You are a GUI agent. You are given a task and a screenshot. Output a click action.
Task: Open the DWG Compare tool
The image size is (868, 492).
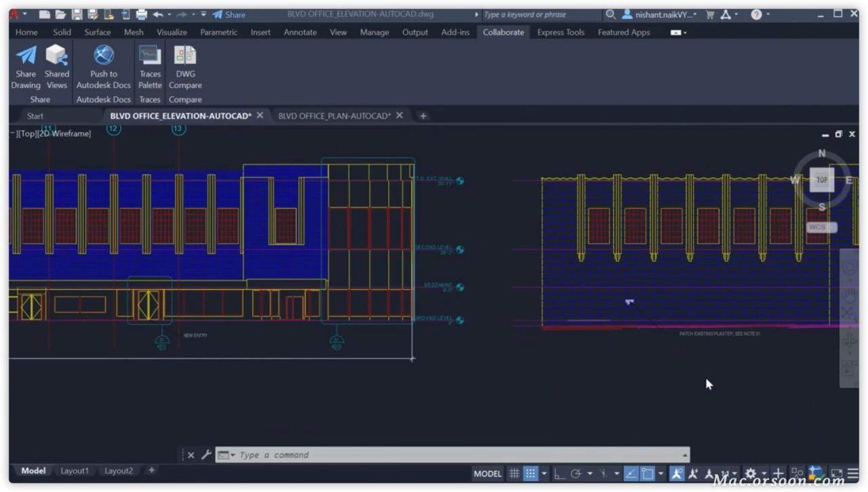click(x=184, y=66)
